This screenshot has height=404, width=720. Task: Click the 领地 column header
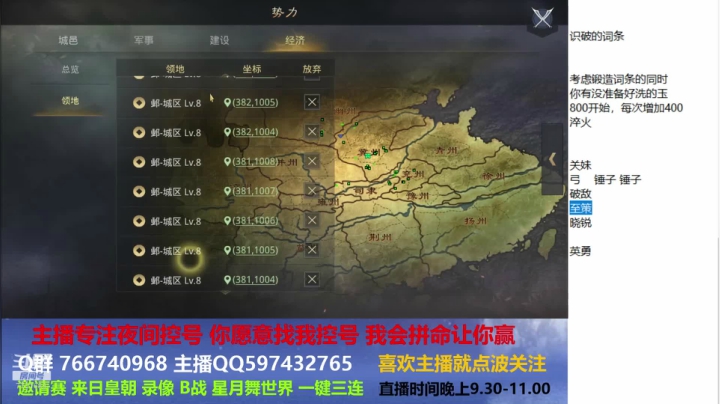click(x=175, y=69)
